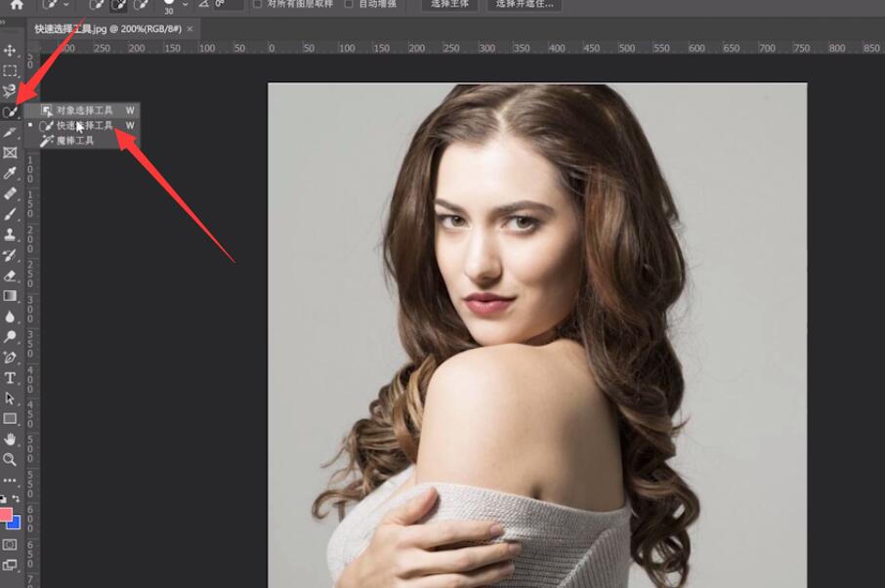Select the Move tool
Image resolution: width=885 pixels, height=588 pixels.
[10, 51]
